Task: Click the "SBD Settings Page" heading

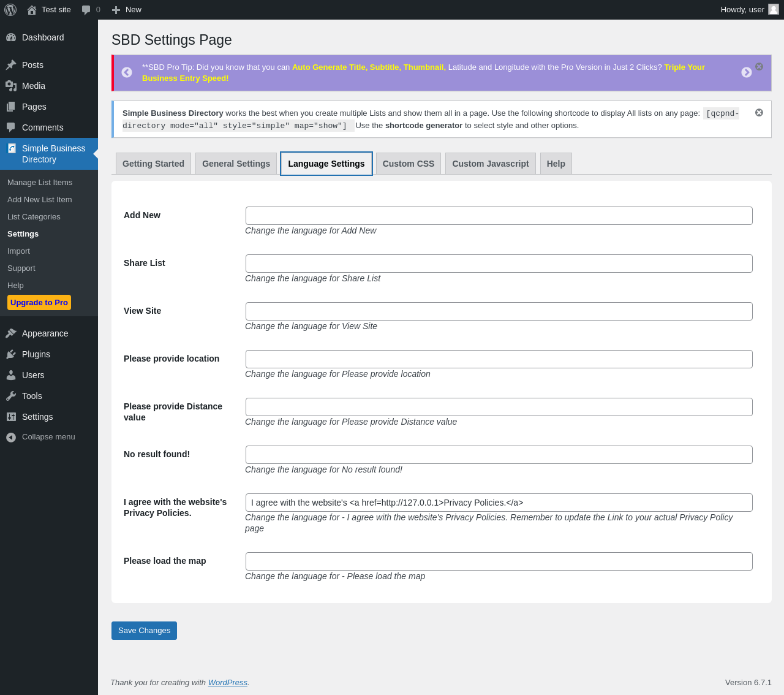Action: [x=171, y=40]
